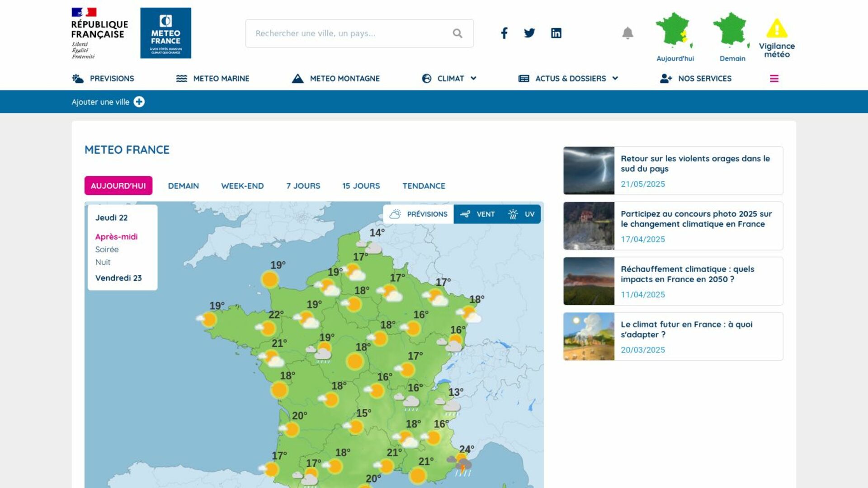The width and height of the screenshot is (868, 488).
Task: Open the Tendance forecast tab
Action: pyautogui.click(x=424, y=185)
